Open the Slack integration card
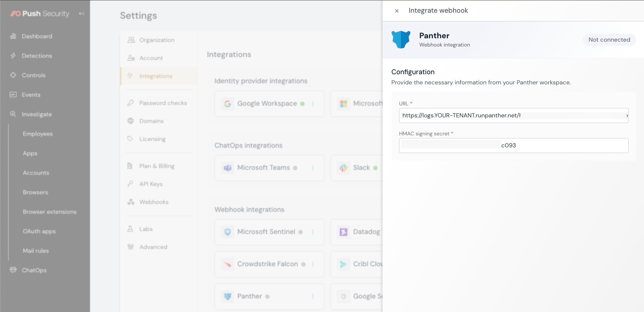 click(356, 168)
